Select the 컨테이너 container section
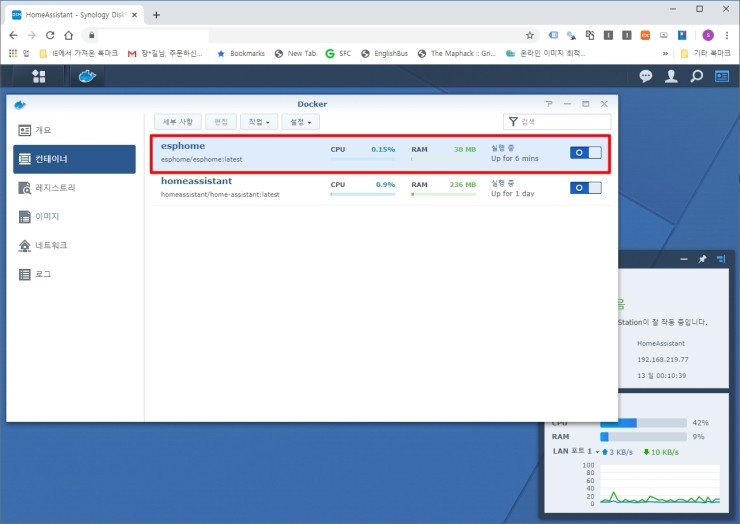The image size is (740, 524). coord(74,159)
